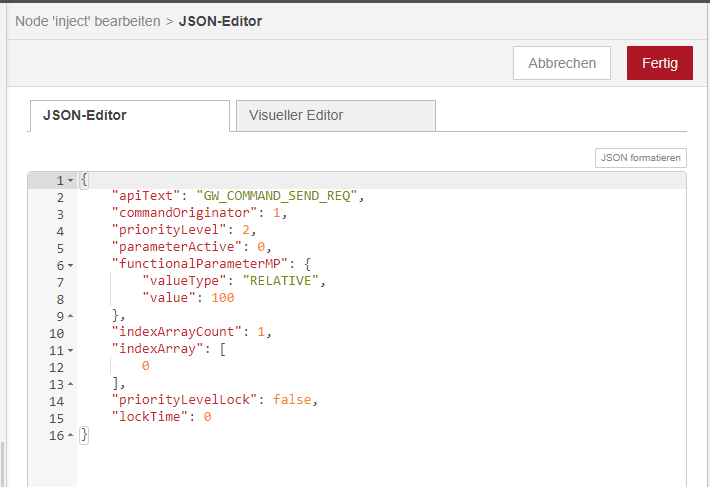Click the Fertig button
This screenshot has height=487, width=710.
click(x=660, y=63)
